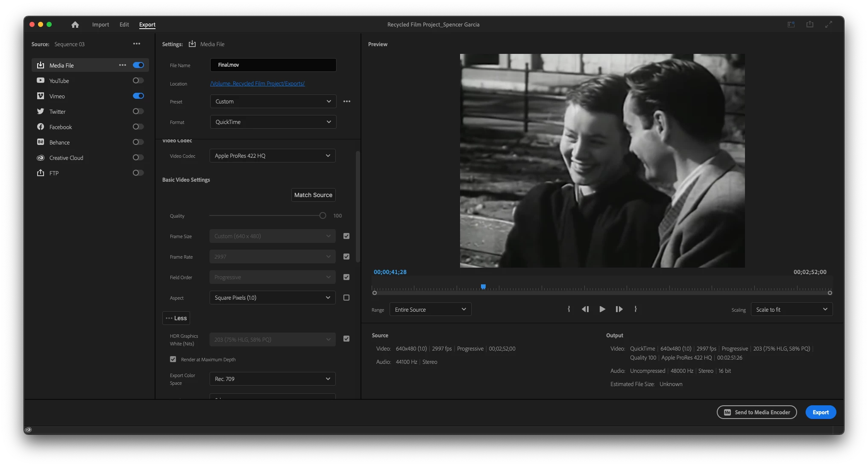Open the preset options ellipsis menu
868x466 pixels.
click(x=347, y=101)
